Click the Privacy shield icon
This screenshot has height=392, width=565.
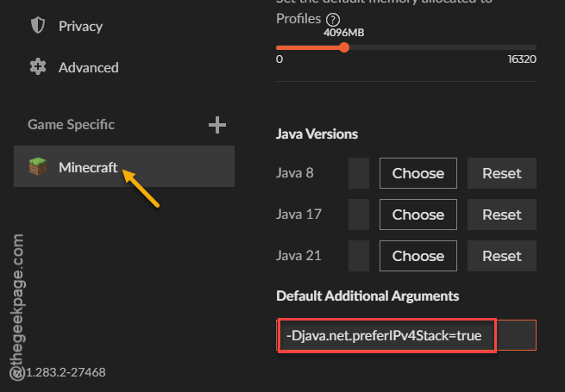pos(38,26)
